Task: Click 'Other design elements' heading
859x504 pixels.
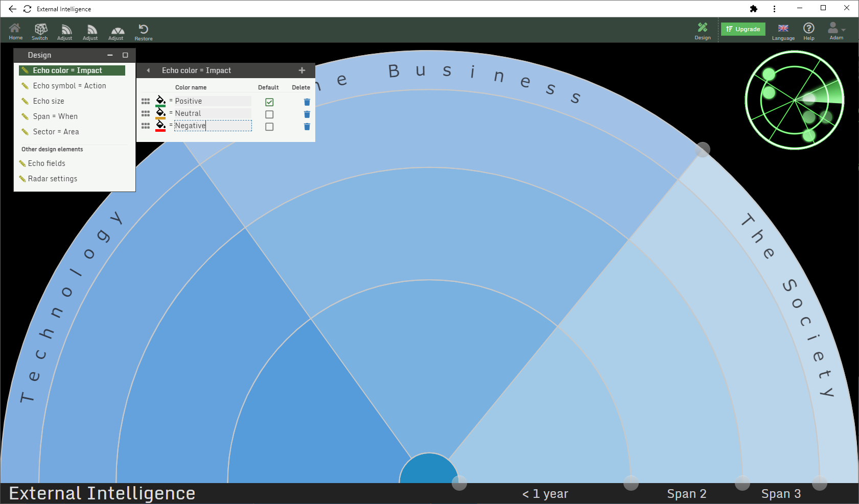Action: pos(52,149)
